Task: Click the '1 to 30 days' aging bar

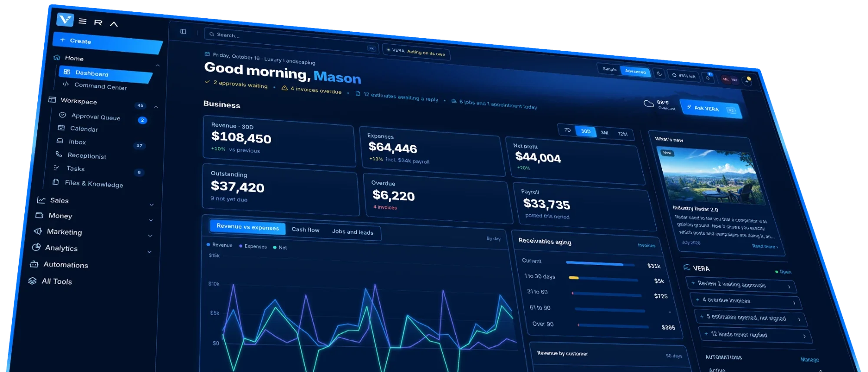Action: pyautogui.click(x=603, y=279)
